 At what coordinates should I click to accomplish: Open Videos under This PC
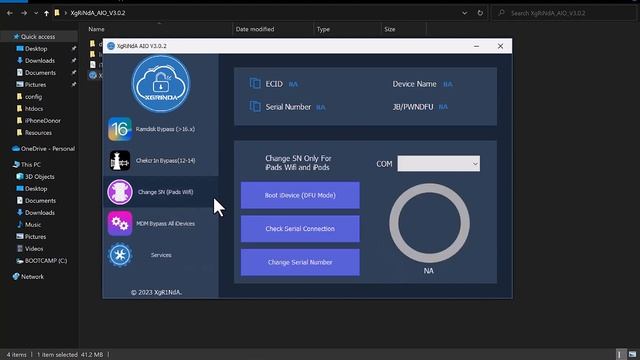pos(34,249)
